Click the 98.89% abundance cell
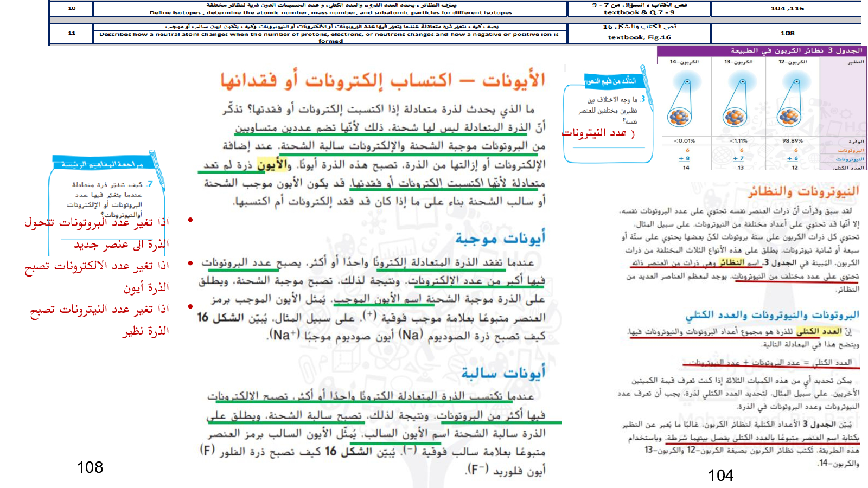Viewport: 868px width, 488px height. tap(792, 140)
